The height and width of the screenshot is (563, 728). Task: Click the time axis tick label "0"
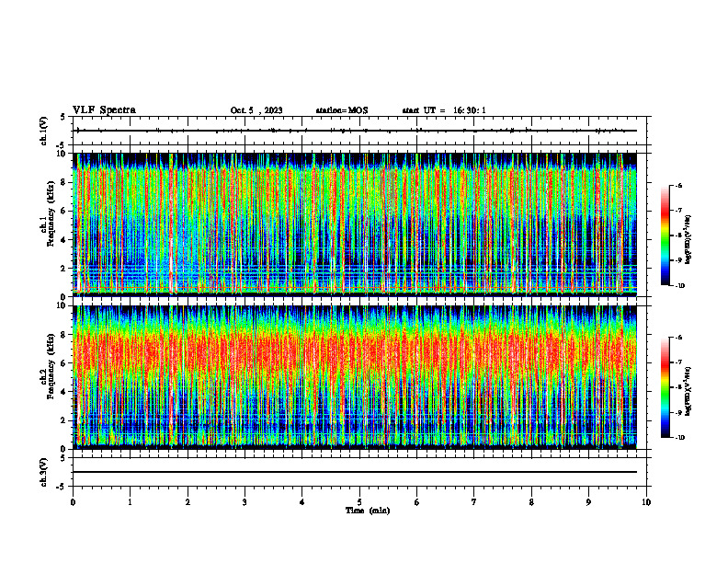73,502
